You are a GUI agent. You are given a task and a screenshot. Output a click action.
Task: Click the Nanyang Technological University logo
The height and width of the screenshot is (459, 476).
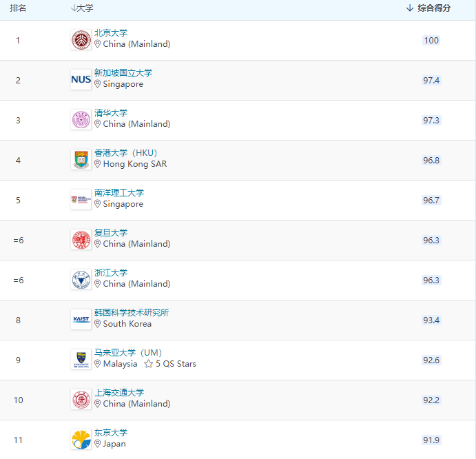point(81,200)
